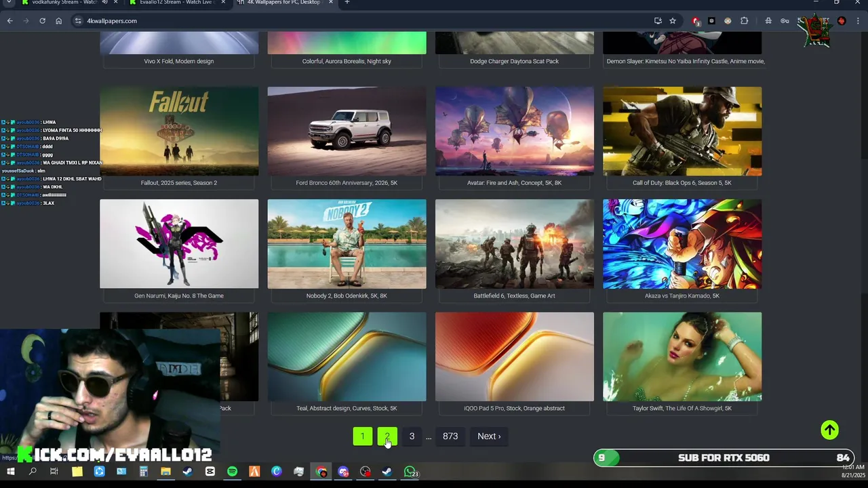This screenshot has width=868, height=488.
Task: Go to pagination page 3
Action: point(412,436)
